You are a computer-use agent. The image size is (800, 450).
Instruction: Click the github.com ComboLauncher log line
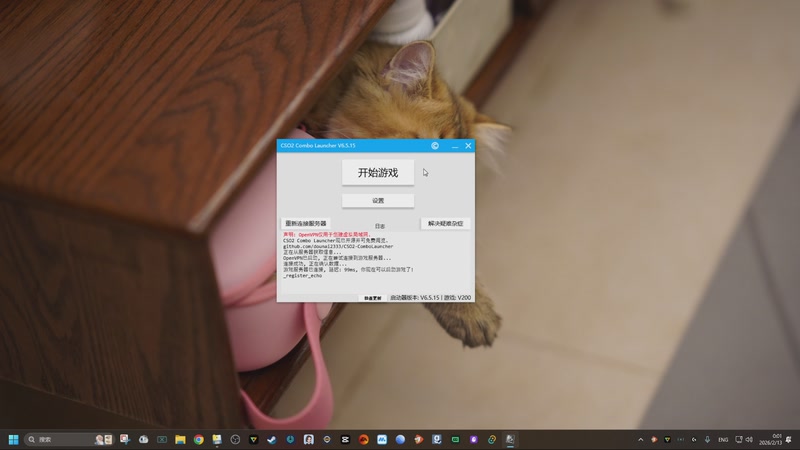point(338,246)
